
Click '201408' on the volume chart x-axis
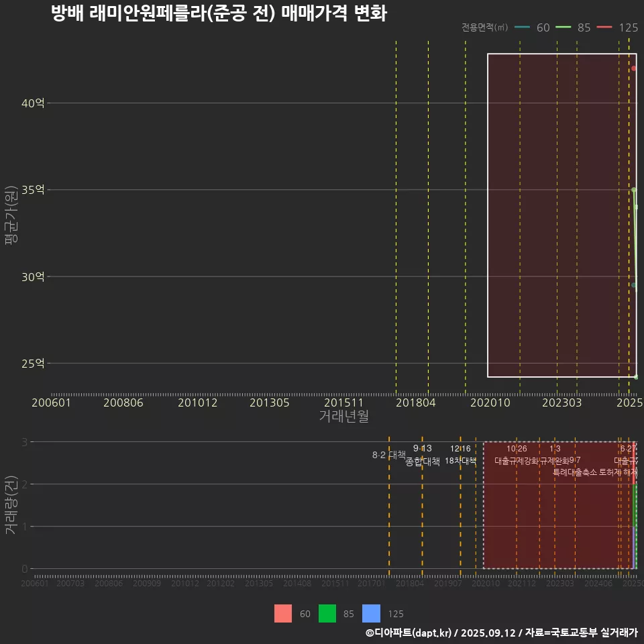click(x=297, y=583)
